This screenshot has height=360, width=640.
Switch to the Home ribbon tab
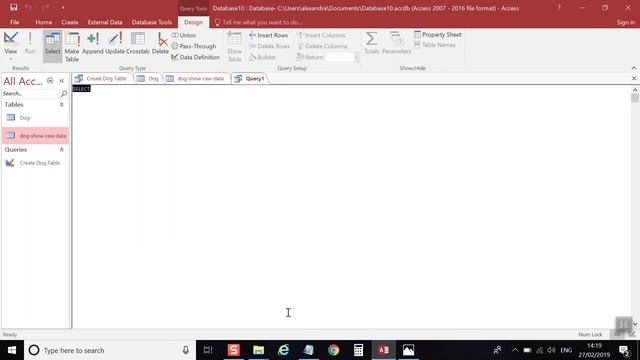pyautogui.click(x=44, y=22)
